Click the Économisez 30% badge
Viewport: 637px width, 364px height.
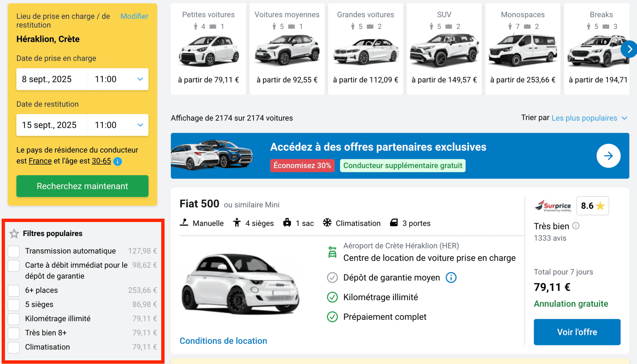click(302, 166)
